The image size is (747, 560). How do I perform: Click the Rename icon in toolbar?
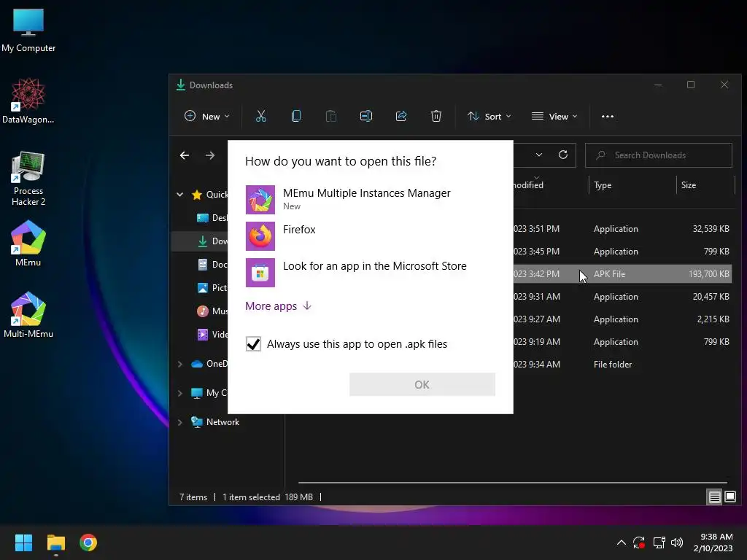366,116
